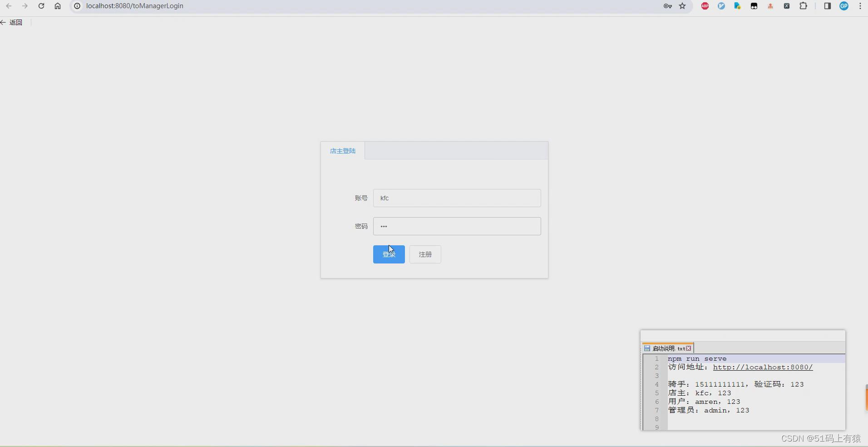Screen dimensions: 868x447
Task: Select the 店主登陆 tab
Action: click(343, 151)
